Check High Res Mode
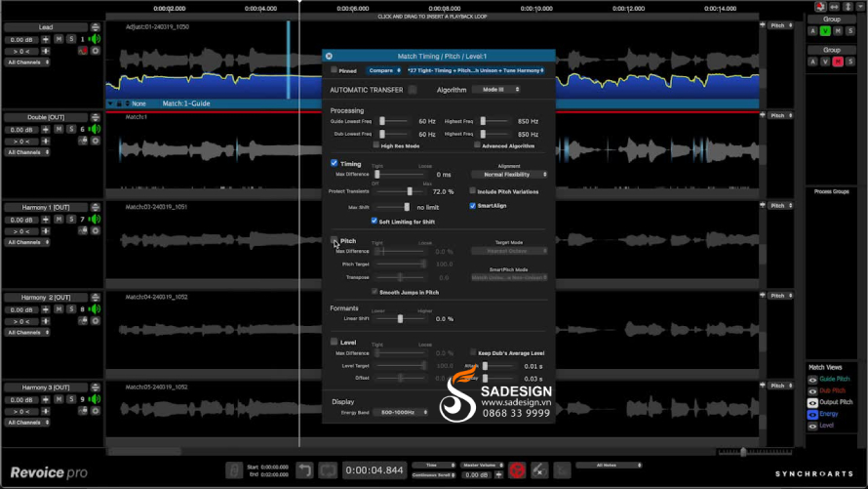The width and height of the screenshot is (868, 489). (x=376, y=145)
